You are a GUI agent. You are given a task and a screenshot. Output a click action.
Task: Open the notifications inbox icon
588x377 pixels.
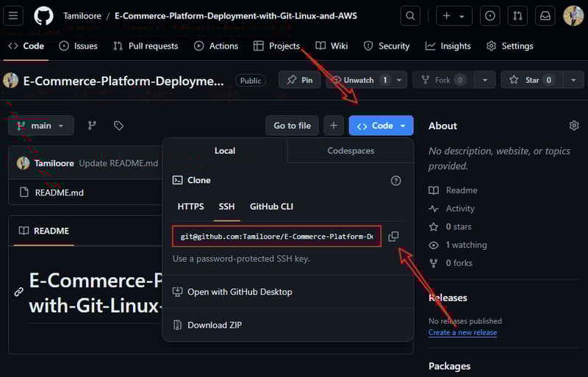(x=545, y=15)
